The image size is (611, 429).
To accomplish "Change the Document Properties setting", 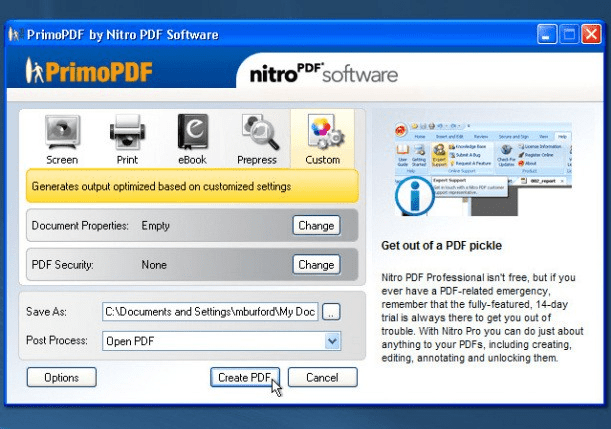I will click(316, 226).
